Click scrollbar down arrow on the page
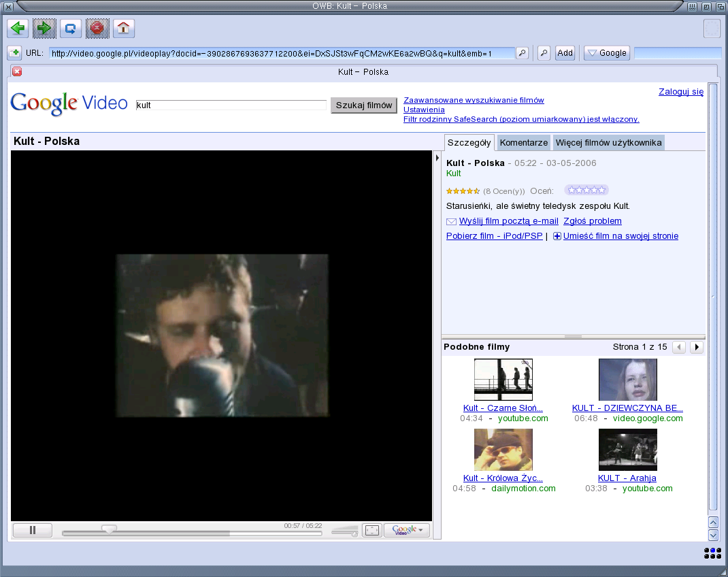 714,535
